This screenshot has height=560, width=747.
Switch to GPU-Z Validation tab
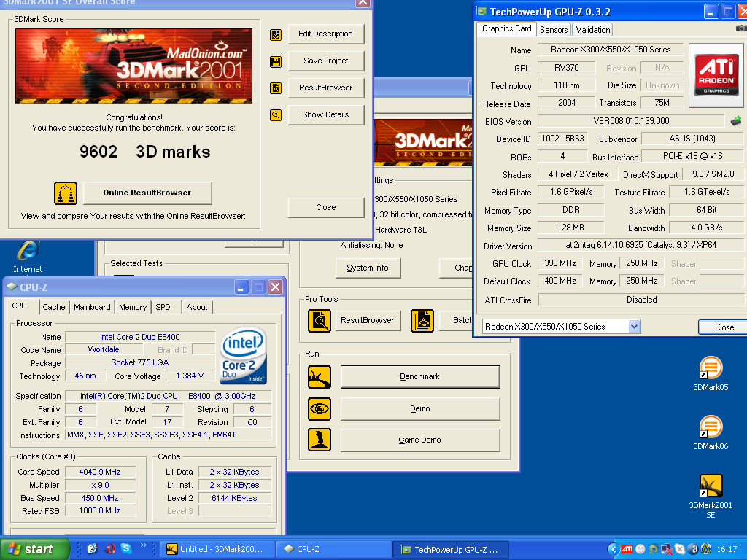(x=592, y=29)
